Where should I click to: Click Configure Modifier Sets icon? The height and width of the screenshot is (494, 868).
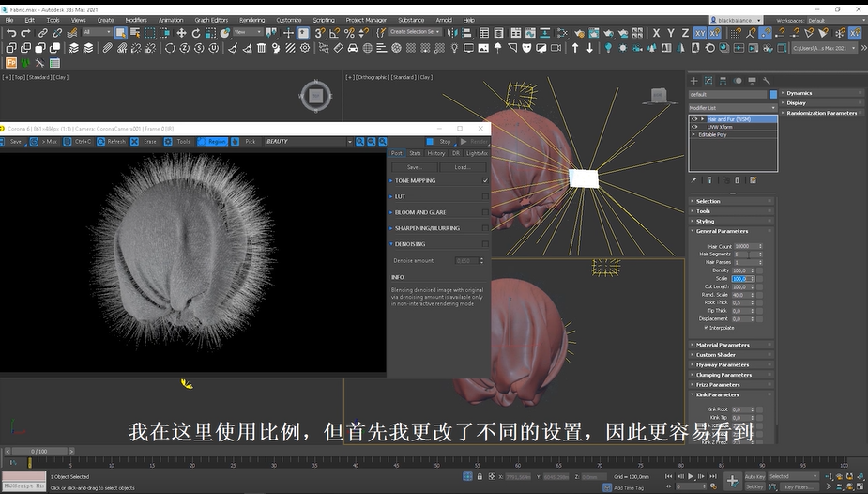coord(753,180)
